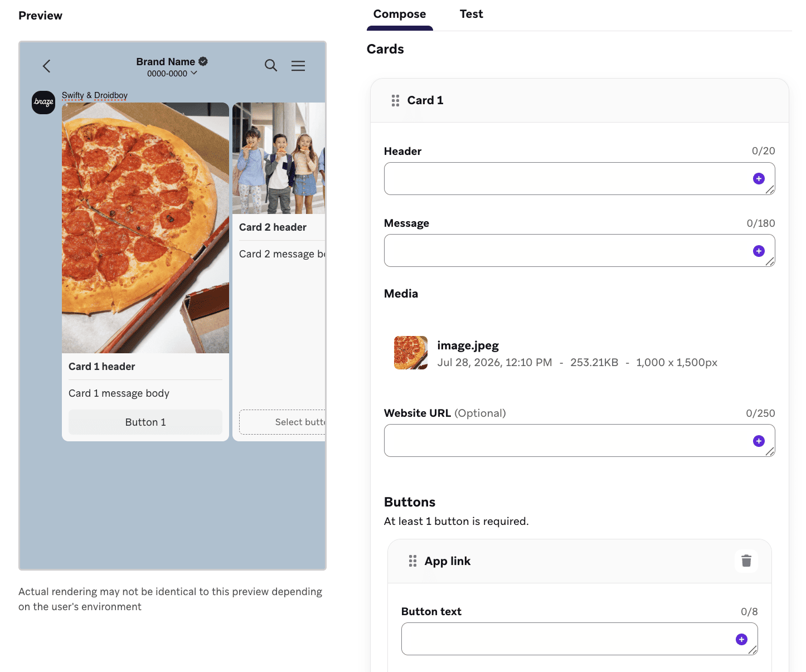
Task: Click the Card 1 header text in preview
Action: pos(102,367)
